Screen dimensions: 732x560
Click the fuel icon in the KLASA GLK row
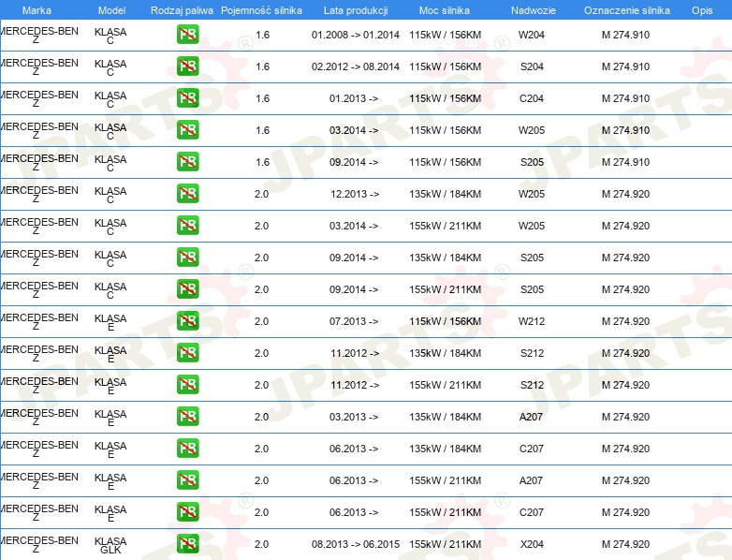[x=187, y=544]
